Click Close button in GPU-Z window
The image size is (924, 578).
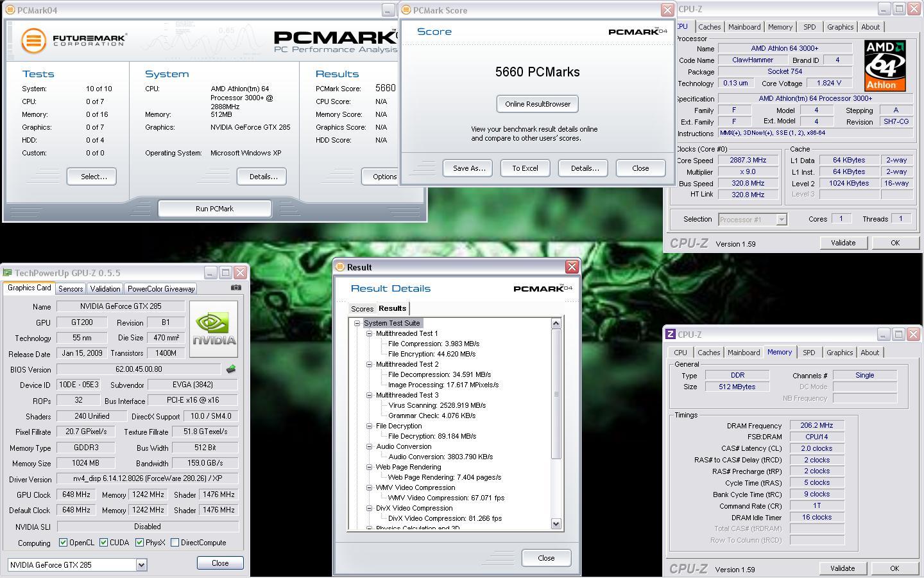click(x=220, y=563)
